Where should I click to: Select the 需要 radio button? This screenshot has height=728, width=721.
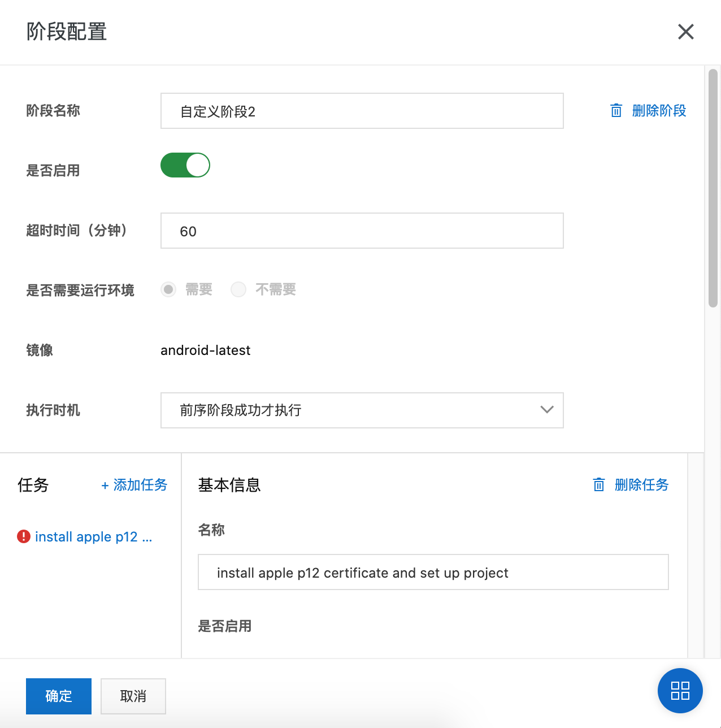[168, 289]
